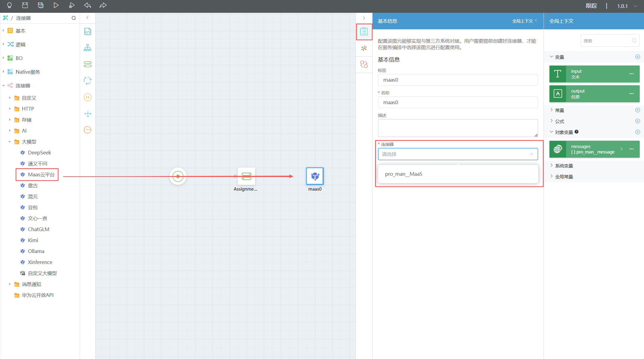Click the script code icon in side strip
The image size is (644, 359).
click(88, 32)
